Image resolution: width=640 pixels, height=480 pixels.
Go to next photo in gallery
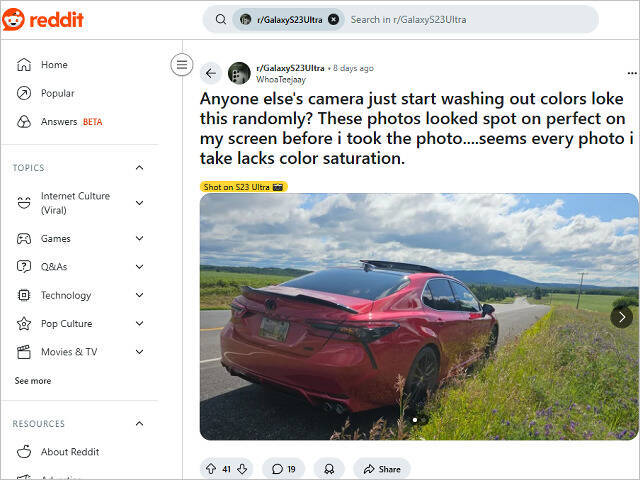click(621, 317)
